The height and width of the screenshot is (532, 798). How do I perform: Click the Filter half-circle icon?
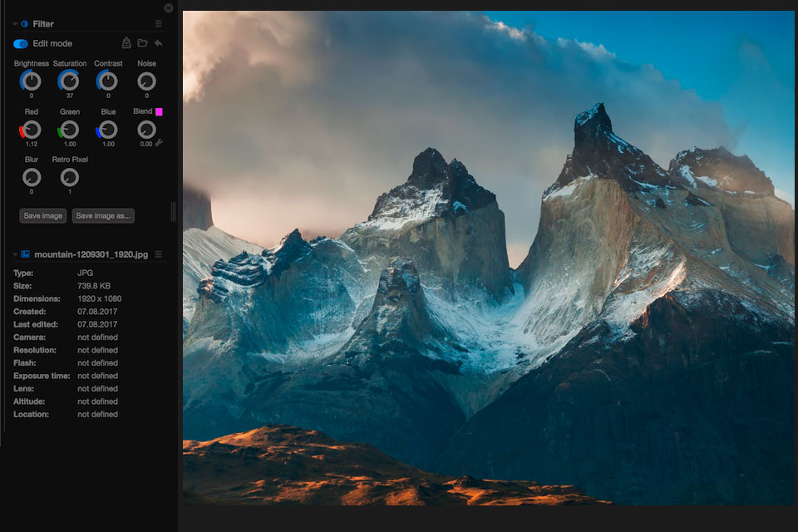tap(25, 24)
